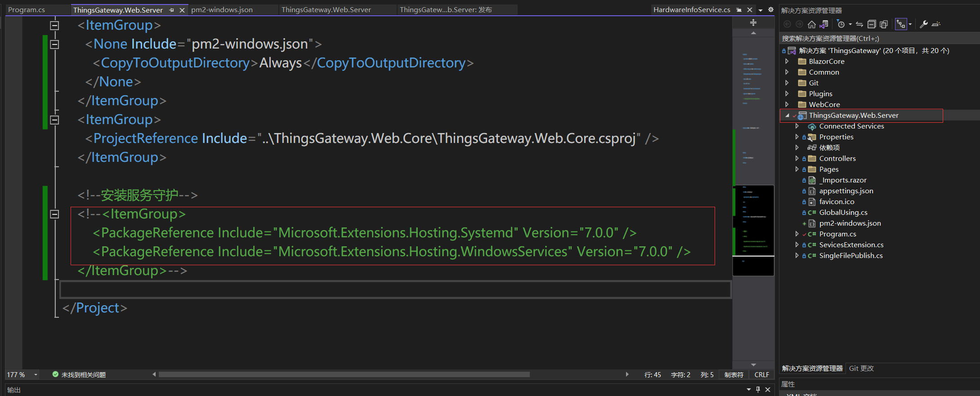Open the Git 更改 panel tab
The width and height of the screenshot is (980, 396).
tap(861, 368)
